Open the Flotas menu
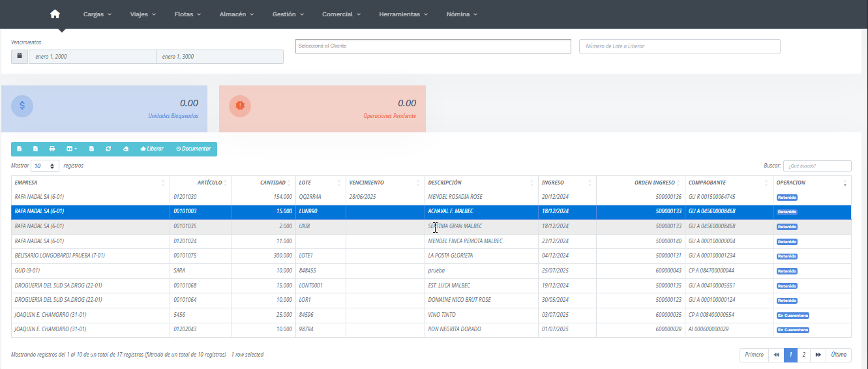 (x=188, y=14)
